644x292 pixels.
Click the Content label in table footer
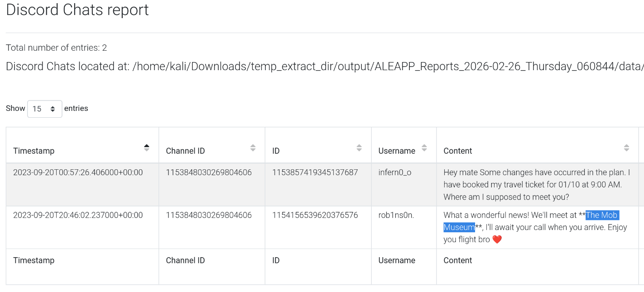[x=457, y=260]
